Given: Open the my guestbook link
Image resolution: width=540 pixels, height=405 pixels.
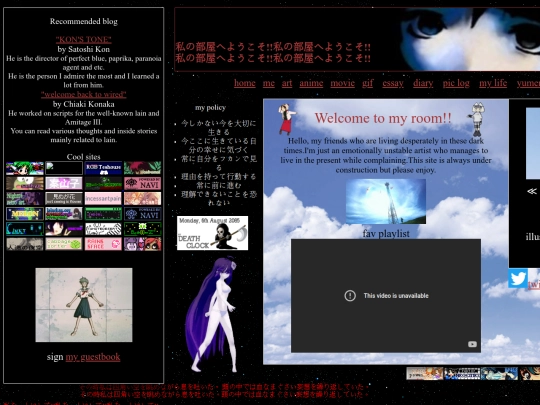Looking at the screenshot, I should tap(93, 357).
